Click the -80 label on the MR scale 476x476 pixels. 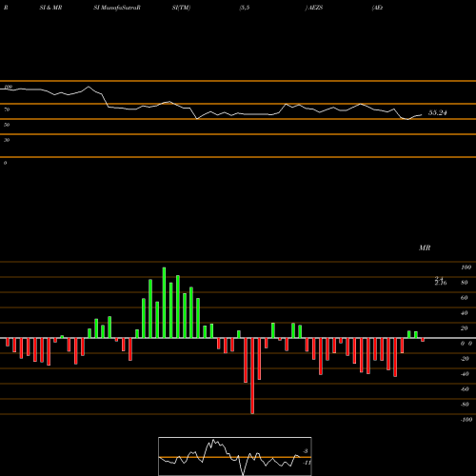pyautogui.click(x=465, y=405)
